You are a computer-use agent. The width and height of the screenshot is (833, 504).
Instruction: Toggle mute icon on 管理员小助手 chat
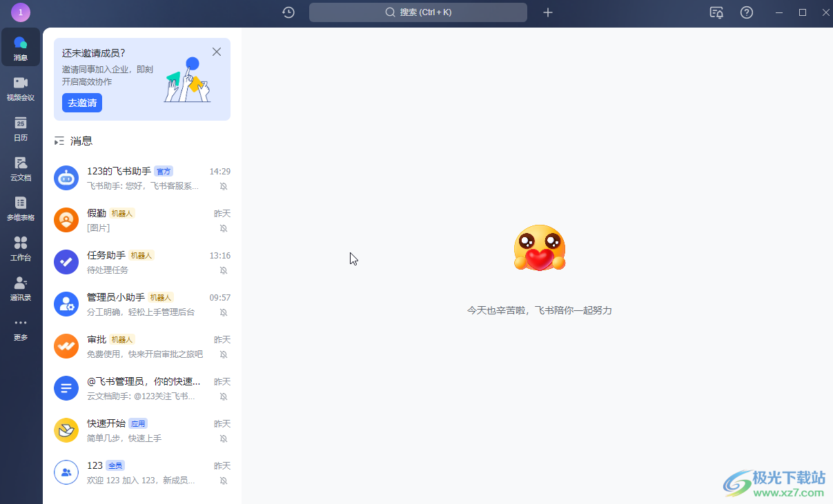click(x=224, y=312)
